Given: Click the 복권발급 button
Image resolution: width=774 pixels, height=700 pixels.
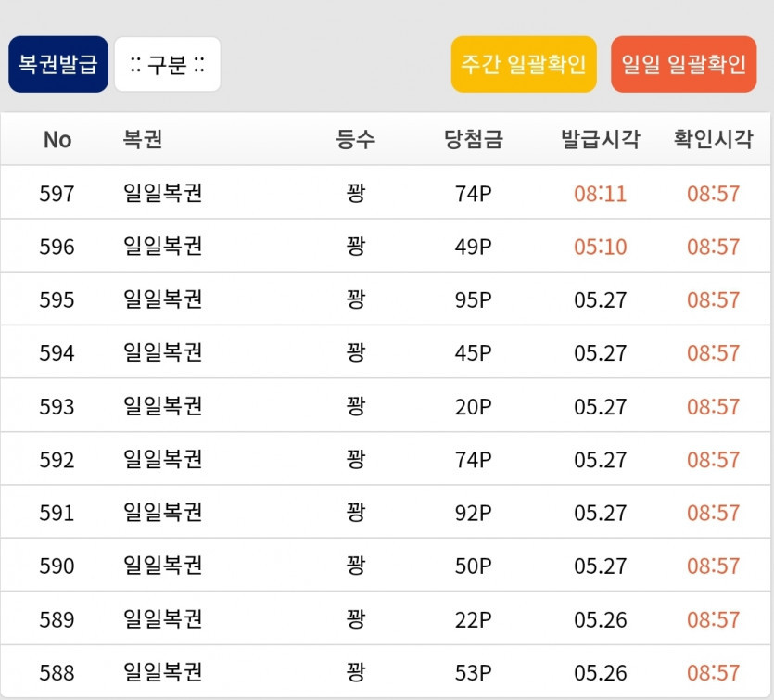Looking at the screenshot, I should click(x=58, y=65).
